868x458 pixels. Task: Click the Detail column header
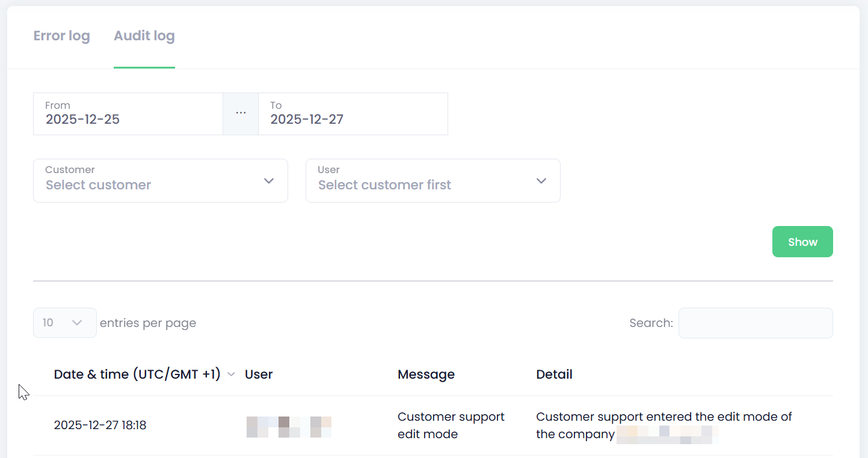pyautogui.click(x=554, y=374)
